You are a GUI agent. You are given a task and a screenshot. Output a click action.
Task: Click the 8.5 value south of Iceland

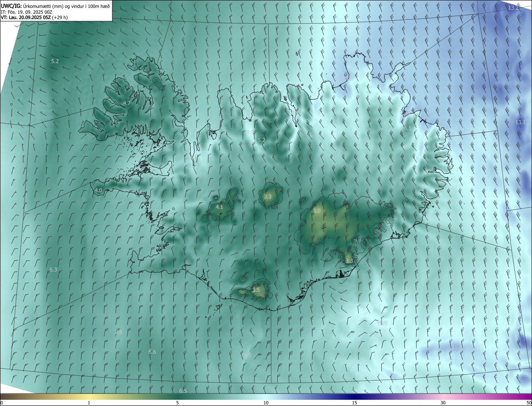coord(247,355)
